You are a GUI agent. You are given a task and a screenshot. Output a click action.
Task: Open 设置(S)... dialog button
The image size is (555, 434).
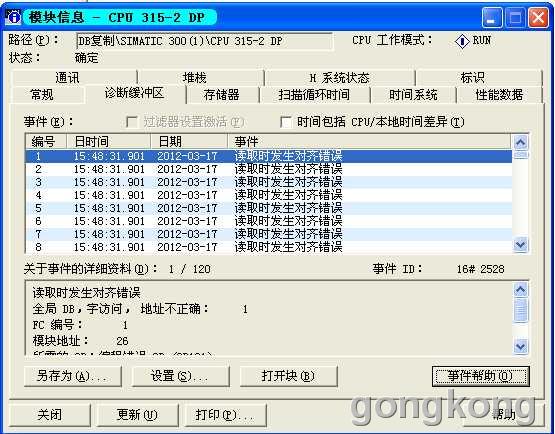pos(180,376)
